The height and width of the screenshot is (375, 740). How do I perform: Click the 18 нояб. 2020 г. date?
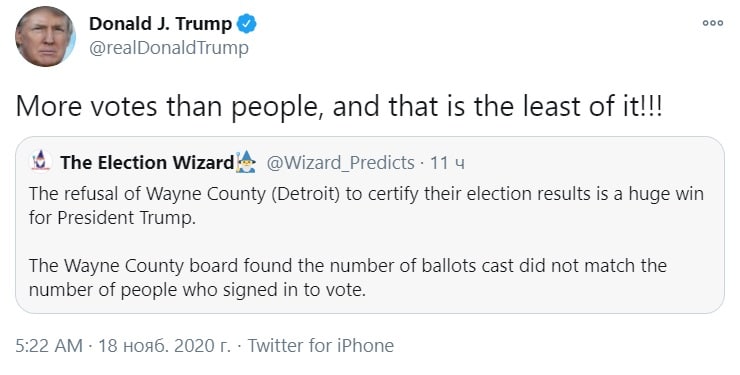pyautogui.click(x=164, y=346)
